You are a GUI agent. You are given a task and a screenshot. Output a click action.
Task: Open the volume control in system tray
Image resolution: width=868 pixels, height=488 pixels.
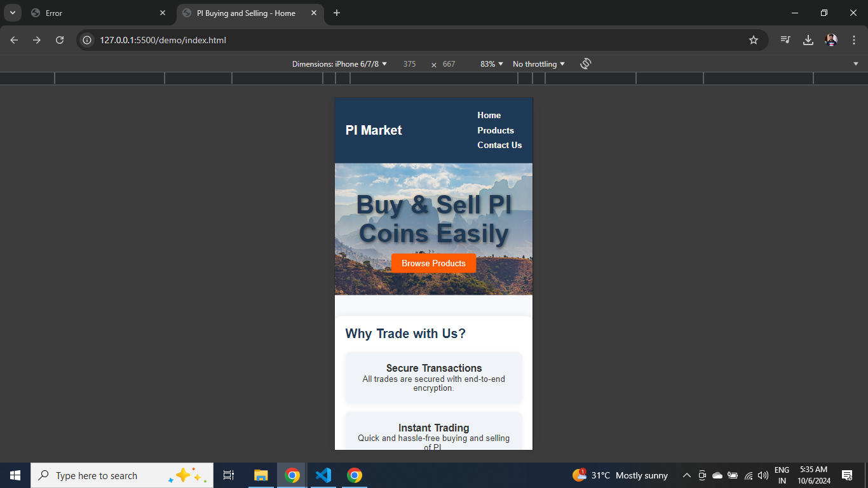click(763, 475)
